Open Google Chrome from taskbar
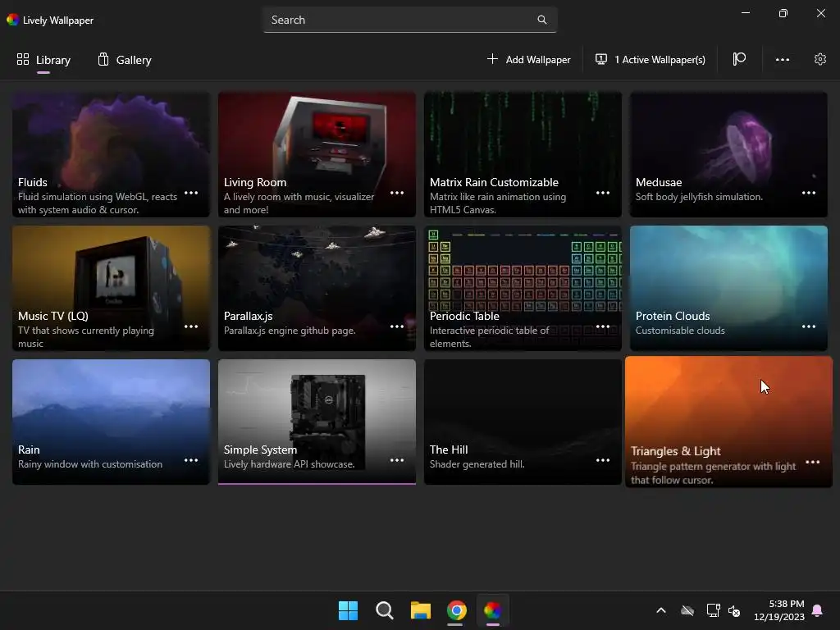The width and height of the screenshot is (840, 630). 456,610
